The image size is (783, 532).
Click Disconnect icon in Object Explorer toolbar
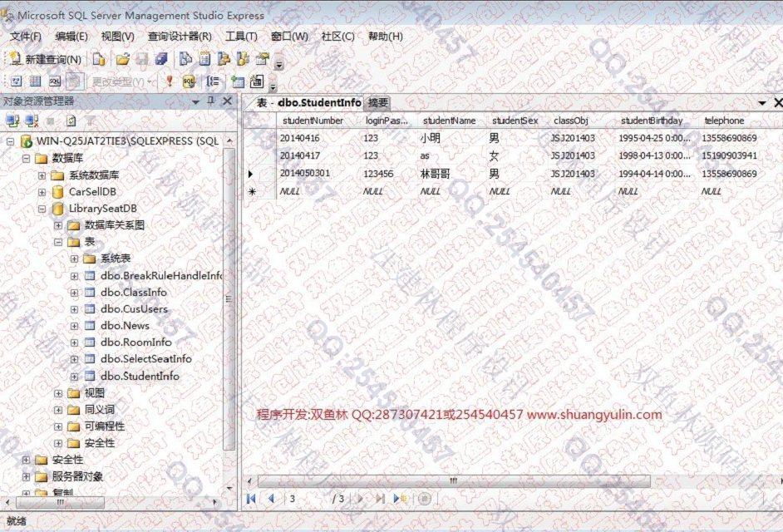tap(32, 121)
